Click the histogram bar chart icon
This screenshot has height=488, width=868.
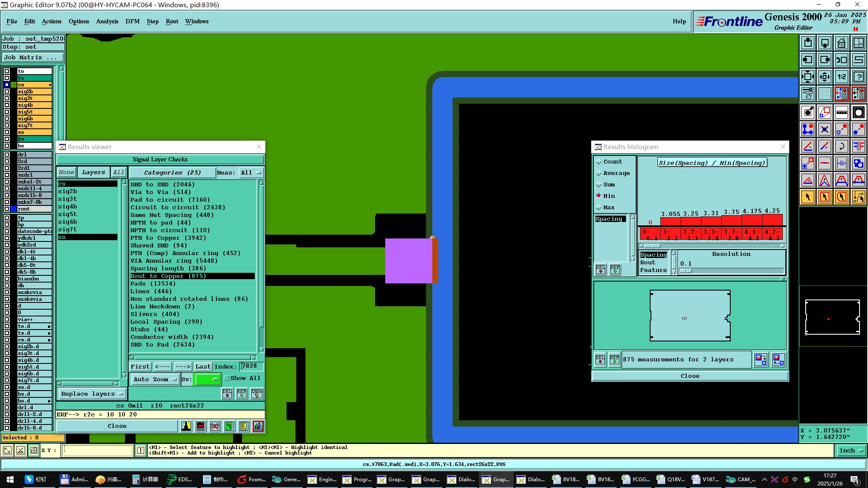pyautogui.click(x=258, y=426)
